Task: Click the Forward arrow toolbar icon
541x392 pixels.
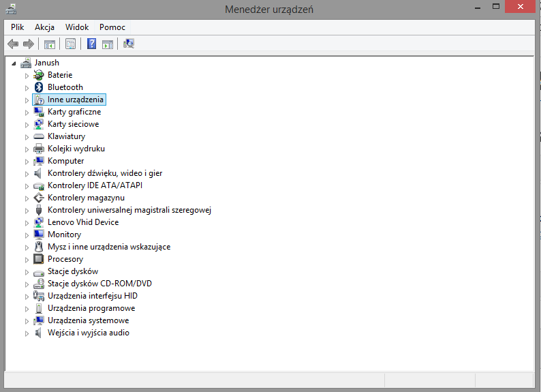Action: 29,44
